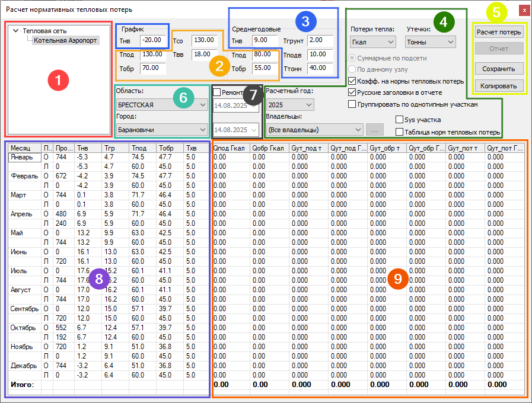Enable 'Группировать по однотипным участкам'
532x403 pixels.
tap(352, 104)
